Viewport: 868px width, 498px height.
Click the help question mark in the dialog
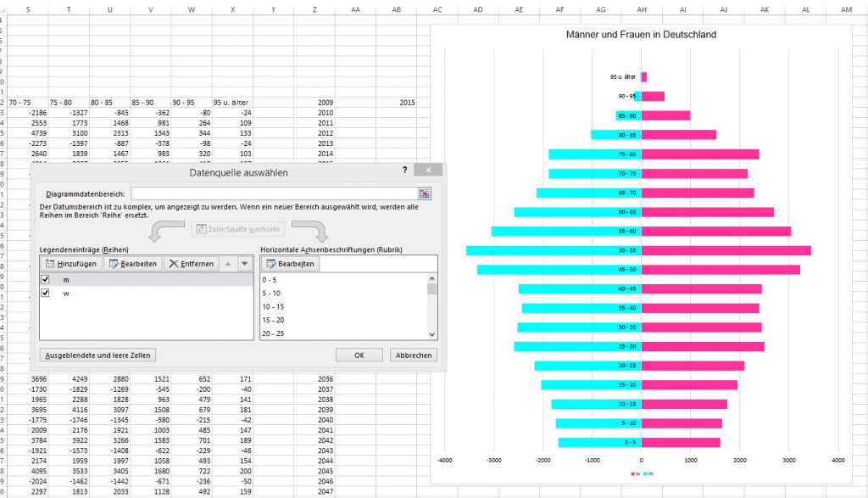pyautogui.click(x=404, y=170)
